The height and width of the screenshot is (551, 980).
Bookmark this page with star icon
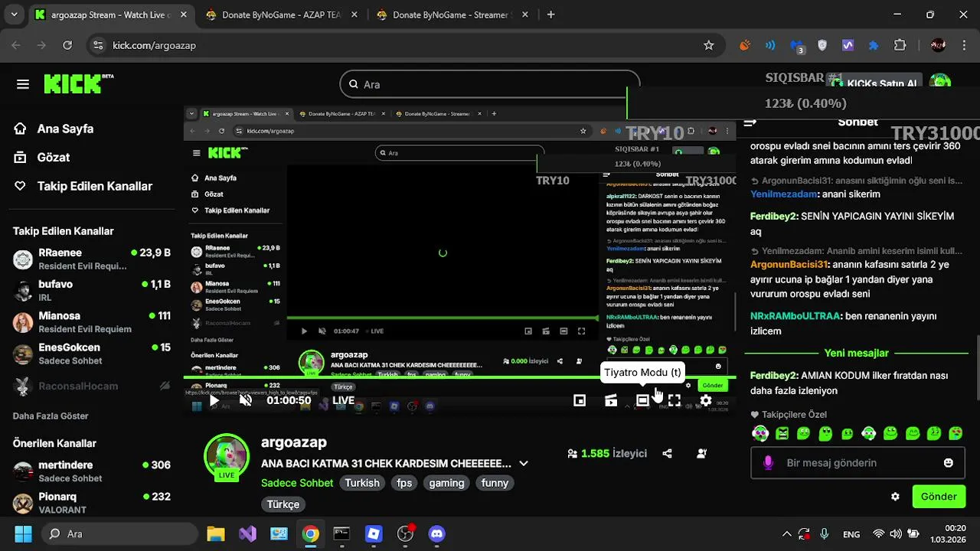pyautogui.click(x=709, y=45)
